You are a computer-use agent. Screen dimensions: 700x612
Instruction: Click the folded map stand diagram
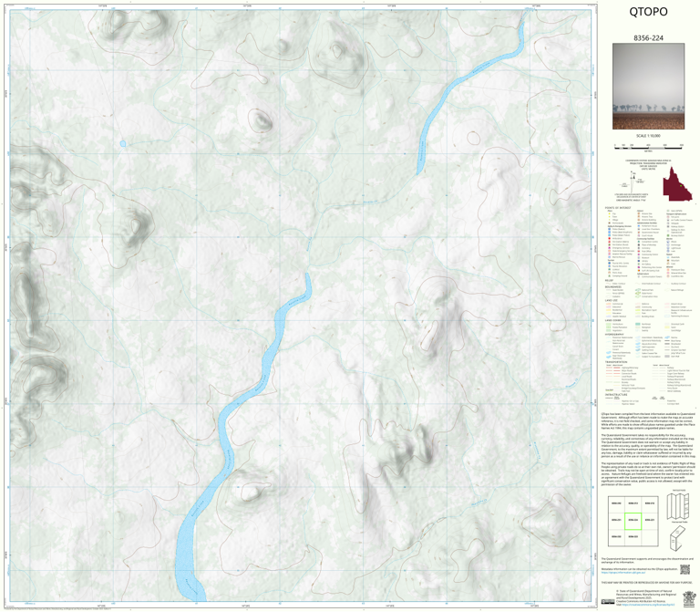coord(678,538)
